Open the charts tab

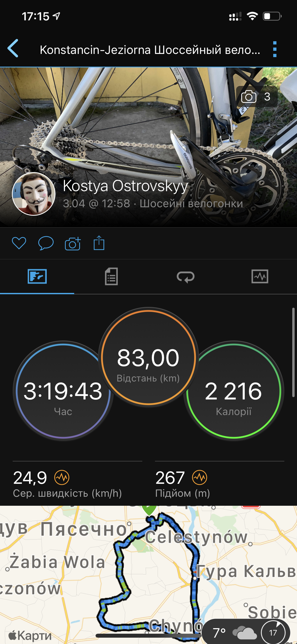[x=260, y=277]
